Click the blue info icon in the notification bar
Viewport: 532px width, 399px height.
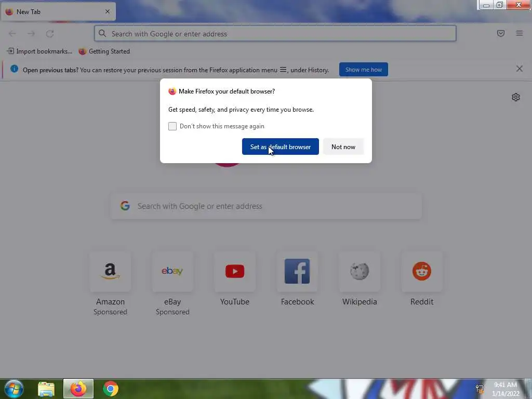(14, 69)
